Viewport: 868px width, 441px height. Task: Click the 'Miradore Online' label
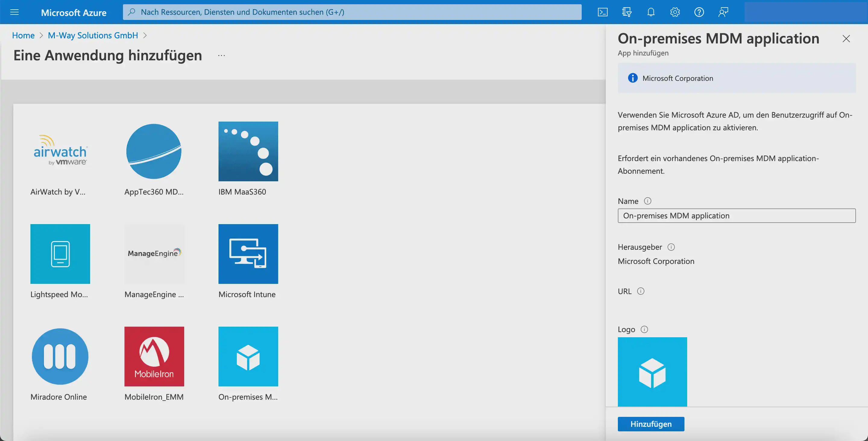(59, 397)
